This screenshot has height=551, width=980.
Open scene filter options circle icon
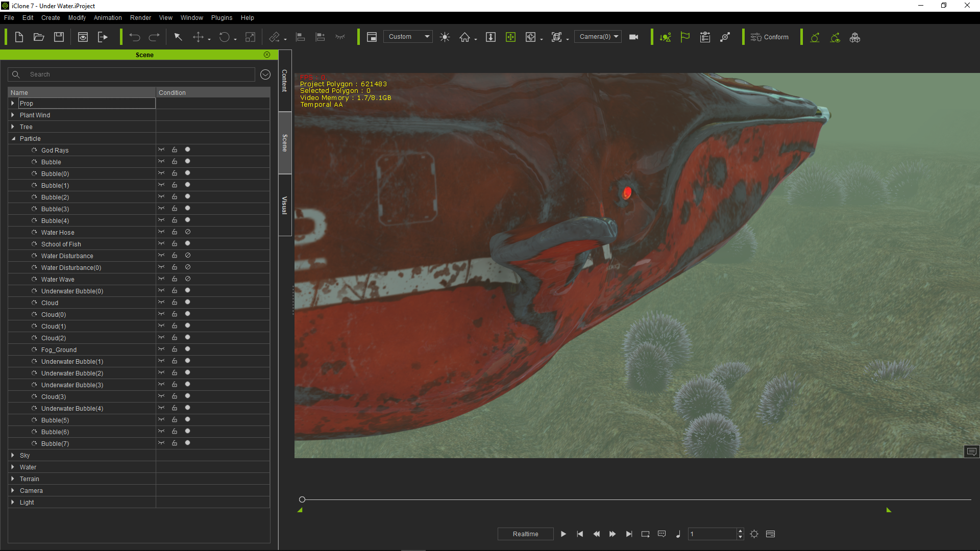pos(265,74)
